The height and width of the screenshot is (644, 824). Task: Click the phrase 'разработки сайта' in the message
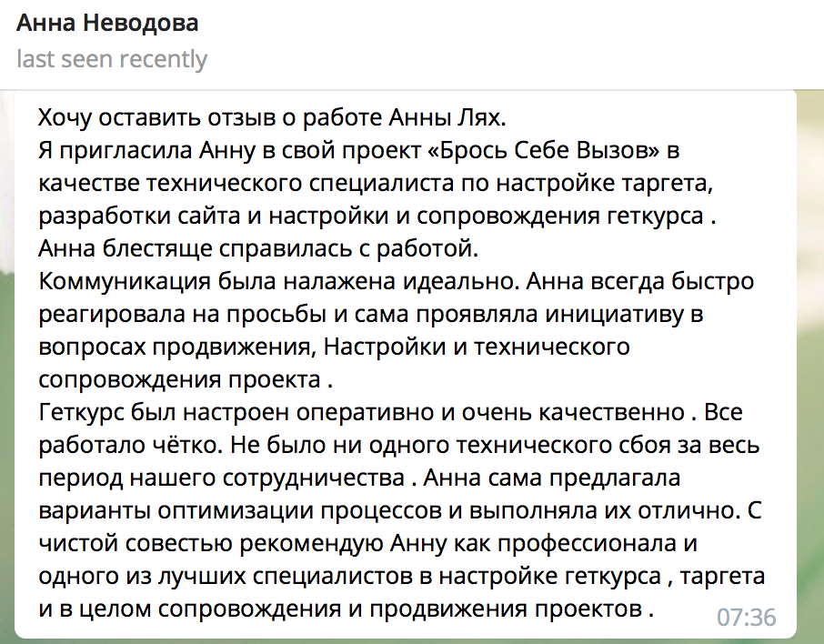(x=139, y=216)
